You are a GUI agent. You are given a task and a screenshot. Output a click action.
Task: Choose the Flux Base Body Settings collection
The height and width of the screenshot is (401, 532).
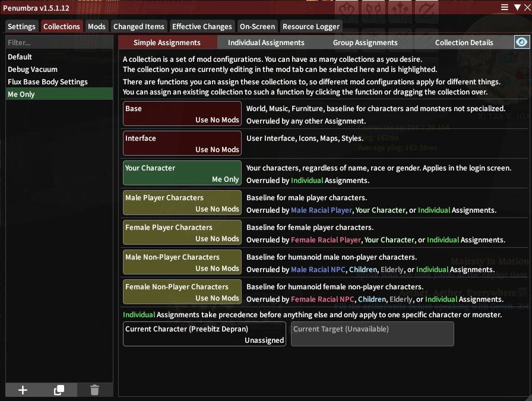(59, 82)
